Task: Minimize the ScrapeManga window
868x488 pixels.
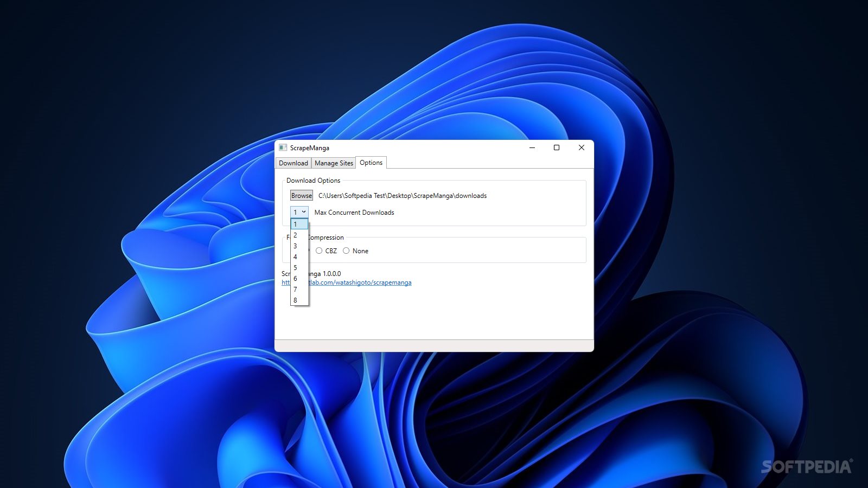Action: (532, 147)
